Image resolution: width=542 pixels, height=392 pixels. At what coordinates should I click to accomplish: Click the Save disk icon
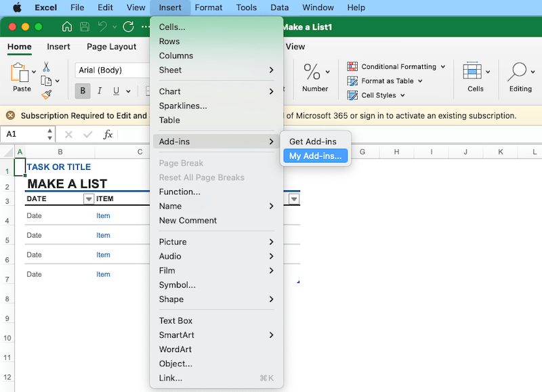[x=85, y=26]
